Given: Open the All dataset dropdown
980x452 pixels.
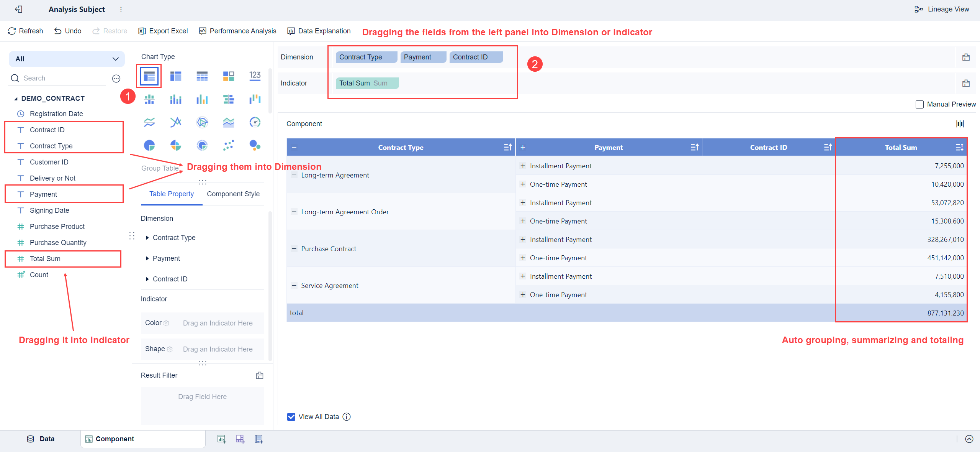Looking at the screenshot, I should pos(67,59).
